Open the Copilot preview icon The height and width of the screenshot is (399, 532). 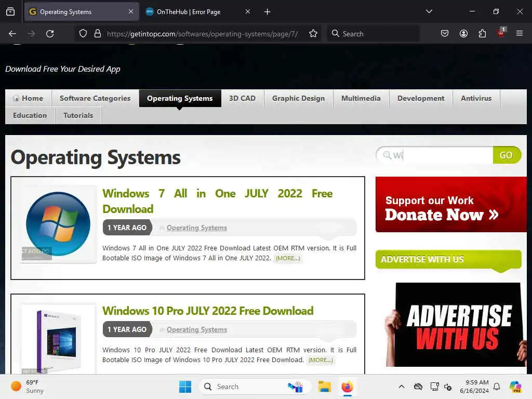pyautogui.click(x=515, y=387)
